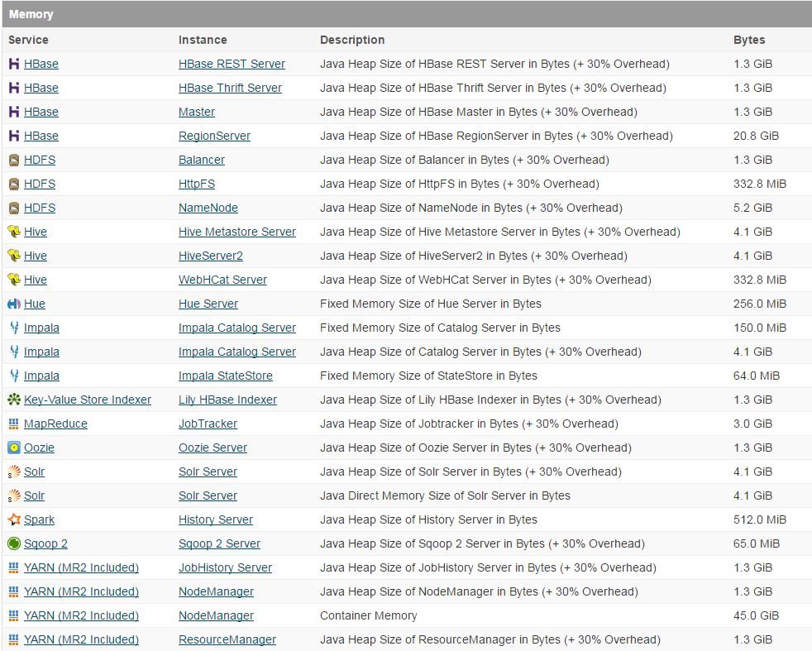The width and height of the screenshot is (812, 651).
Task: Click the Instance column header
Action: 203,40
